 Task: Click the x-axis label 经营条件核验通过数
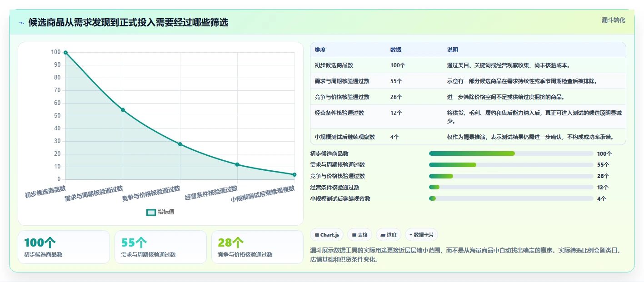(211, 193)
